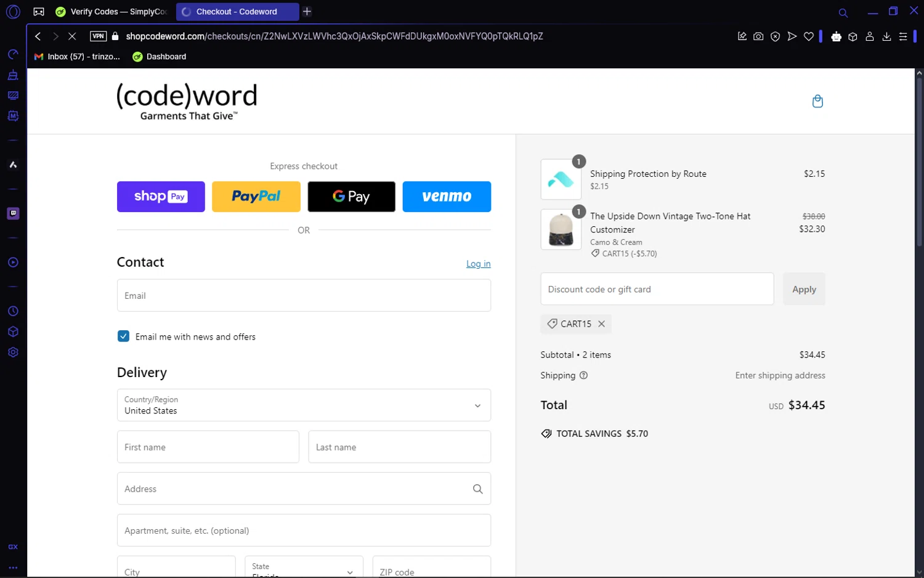Stop page loading with the X button
Image resolution: width=924 pixels, height=578 pixels.
tap(72, 36)
